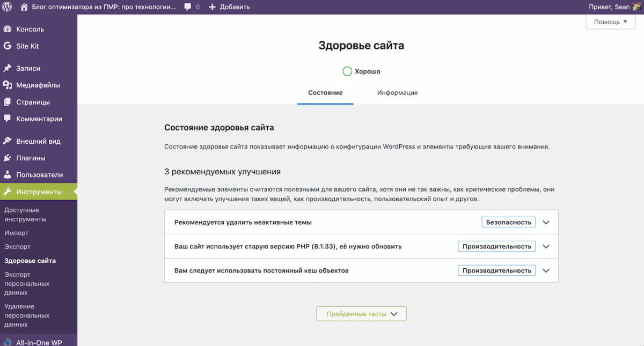Click the Плагины plug icon

tap(8, 158)
